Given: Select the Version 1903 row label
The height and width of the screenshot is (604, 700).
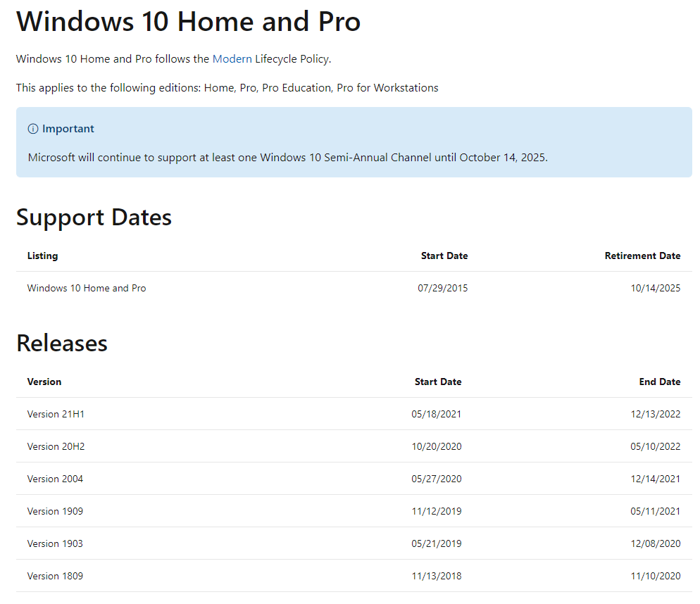Looking at the screenshot, I should coord(55,543).
